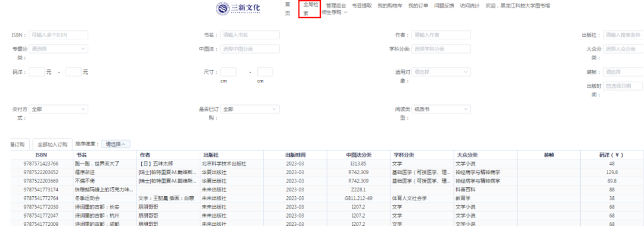Click the 中图法 classification field

pos(250,49)
